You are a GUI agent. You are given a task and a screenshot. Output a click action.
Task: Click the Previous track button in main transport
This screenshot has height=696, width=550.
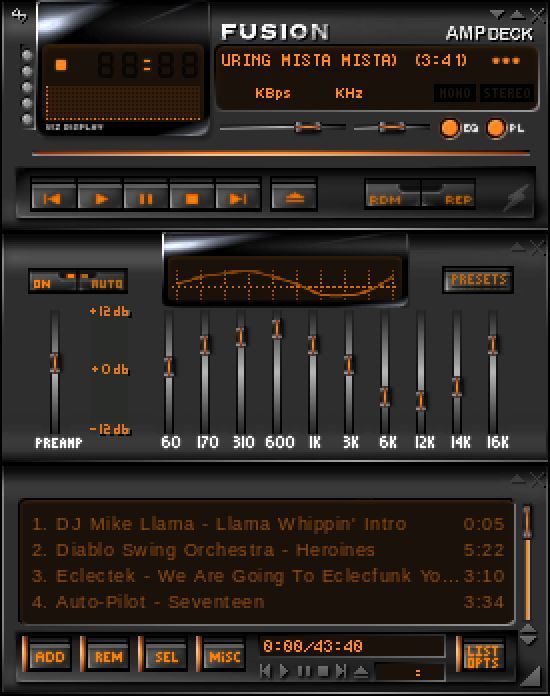pos(53,198)
